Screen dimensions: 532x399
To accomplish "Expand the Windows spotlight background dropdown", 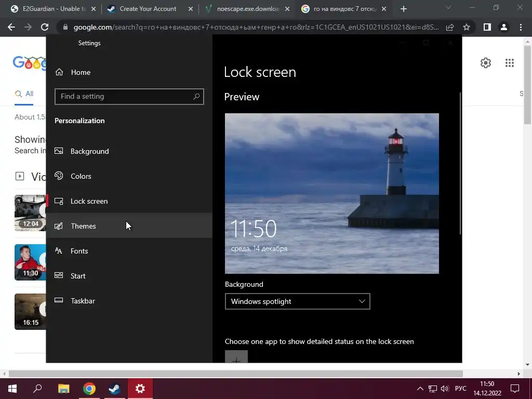I will (x=298, y=301).
